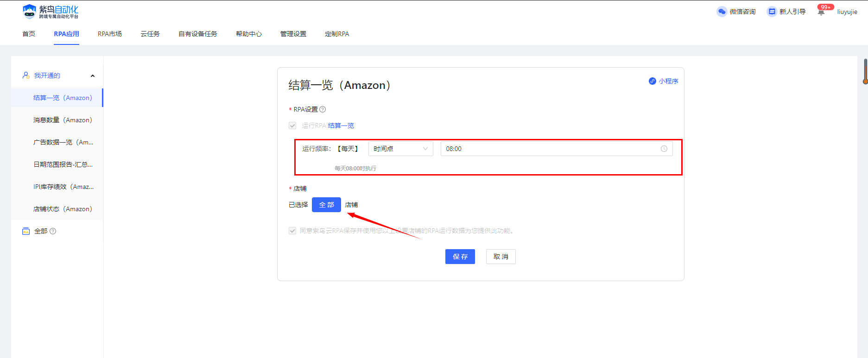Open the 云任务 tab
Image resolution: width=868 pixels, height=358 pixels.
point(150,34)
